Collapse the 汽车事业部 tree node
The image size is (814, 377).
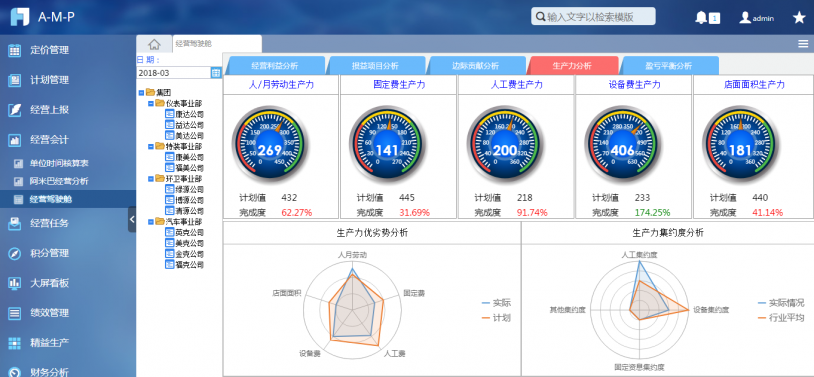(151, 222)
